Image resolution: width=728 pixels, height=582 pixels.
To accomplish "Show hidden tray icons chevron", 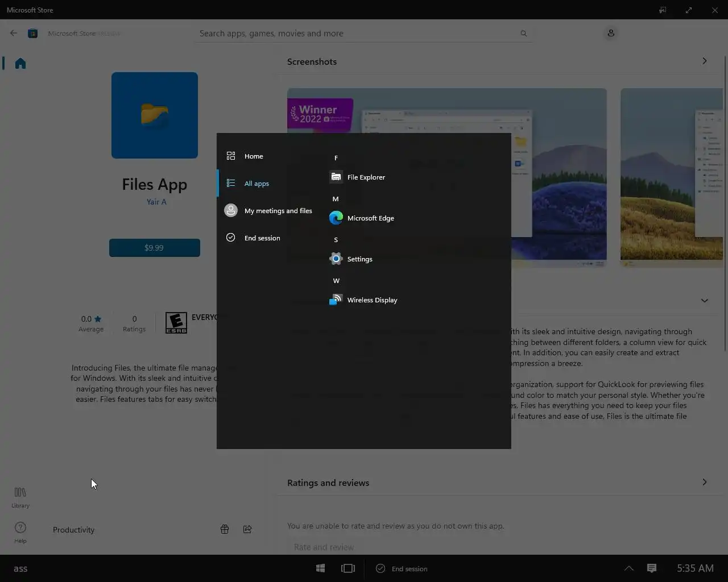I will (x=628, y=568).
